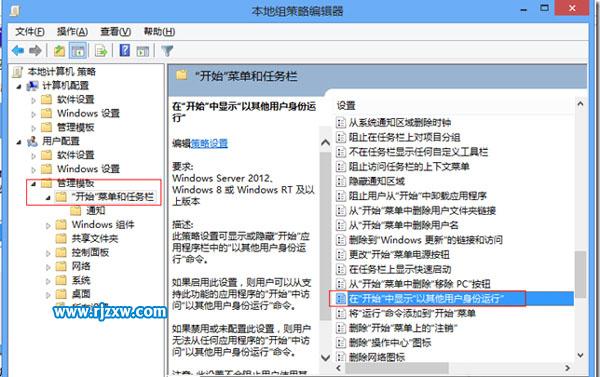The width and height of the screenshot is (600, 377).
Task: Select policy 阻止用户从"开始"中卸载应用程序
Action: tap(417, 196)
